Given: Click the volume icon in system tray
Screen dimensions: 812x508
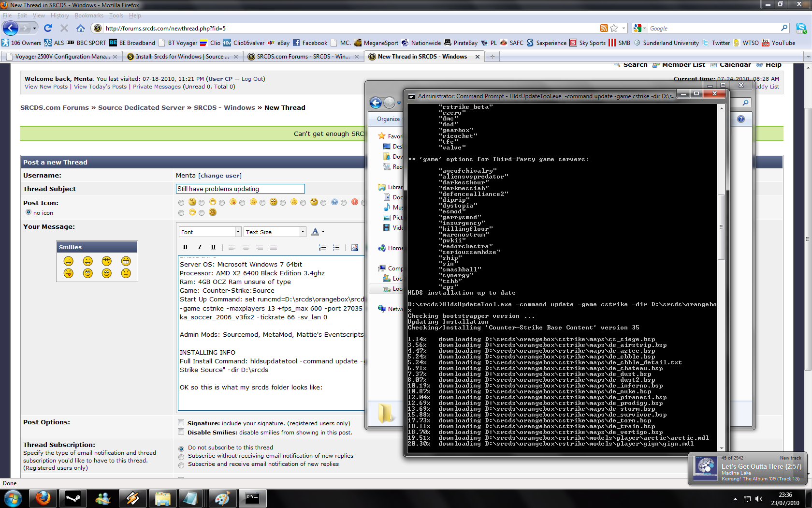Looking at the screenshot, I should pyautogui.click(x=759, y=499).
